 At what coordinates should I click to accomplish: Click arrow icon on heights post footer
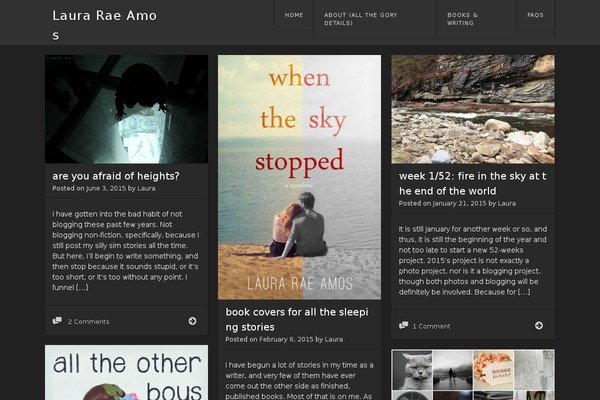coord(192,321)
